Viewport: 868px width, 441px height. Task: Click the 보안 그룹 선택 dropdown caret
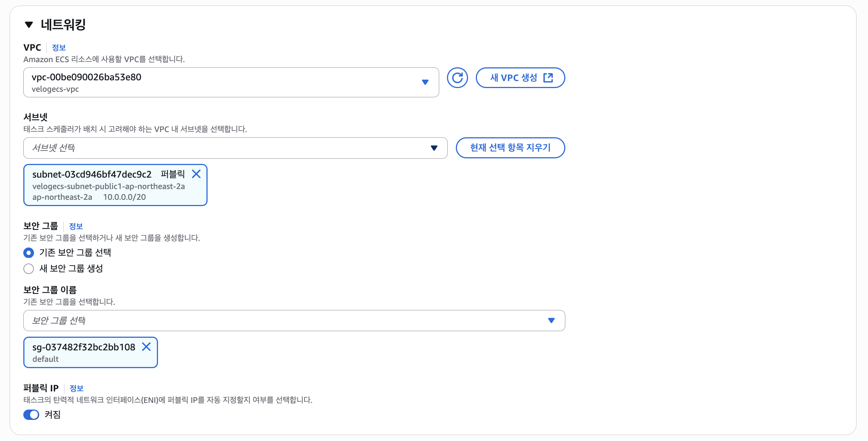click(x=551, y=320)
